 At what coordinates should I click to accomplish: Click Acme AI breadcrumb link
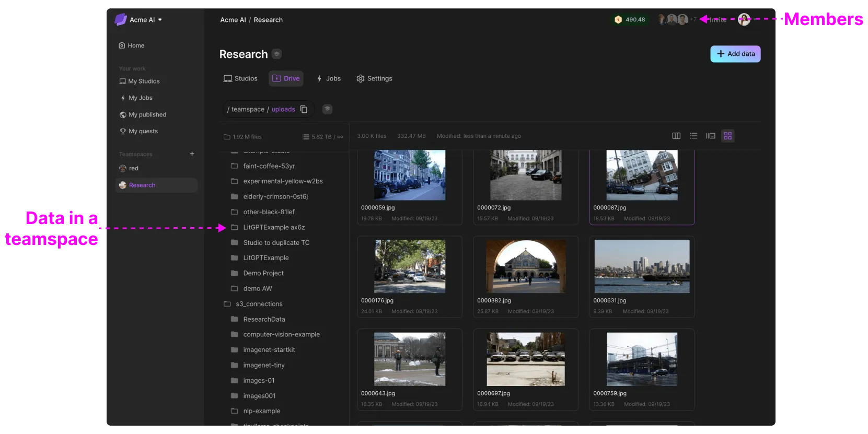click(233, 20)
